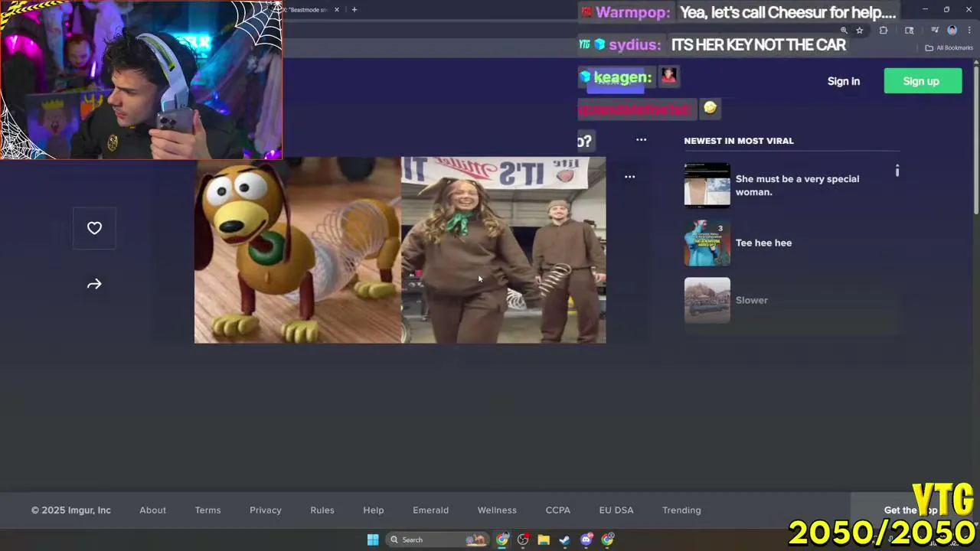Zoom the page with the magnifier icon
This screenshot has width=980, height=551.
(x=844, y=31)
